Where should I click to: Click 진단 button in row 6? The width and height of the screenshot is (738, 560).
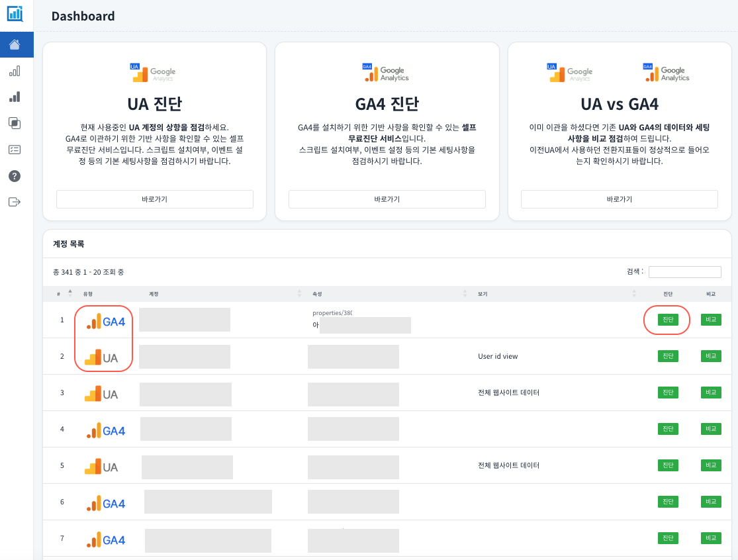pos(668,502)
